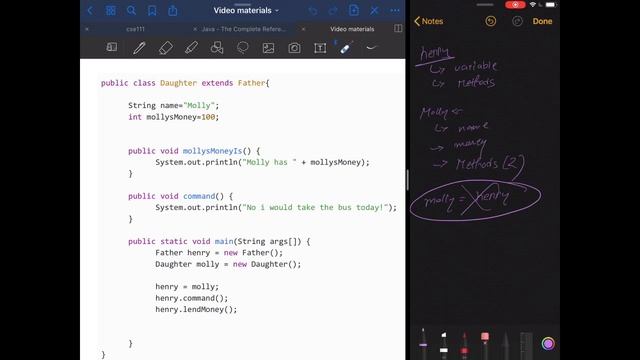Add a new page with the plus icon
The width and height of the screenshot is (640, 360).
354,10
